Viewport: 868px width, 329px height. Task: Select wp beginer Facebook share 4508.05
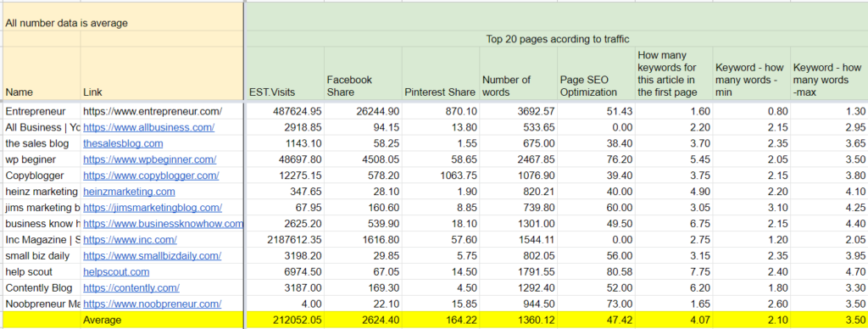pyautogui.click(x=363, y=159)
